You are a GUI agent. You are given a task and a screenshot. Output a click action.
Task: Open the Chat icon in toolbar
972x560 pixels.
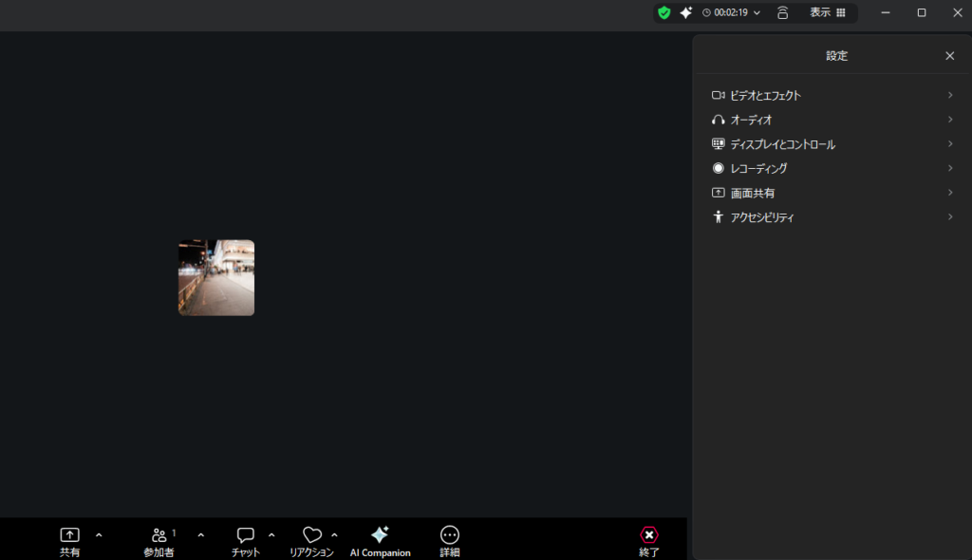click(x=246, y=535)
